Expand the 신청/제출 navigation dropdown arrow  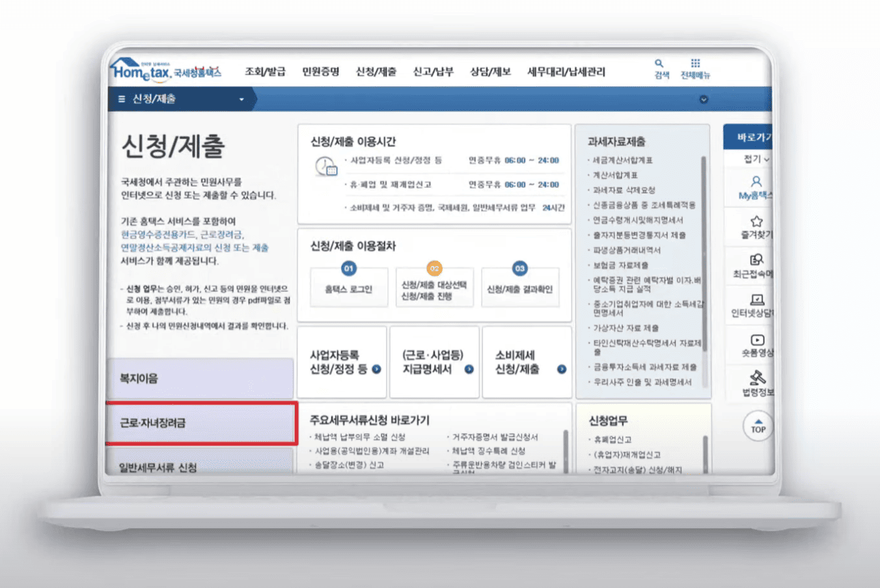pos(241,99)
